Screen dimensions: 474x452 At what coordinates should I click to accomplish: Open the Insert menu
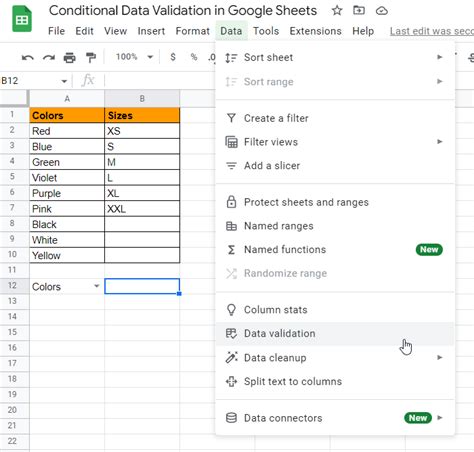[x=151, y=31]
